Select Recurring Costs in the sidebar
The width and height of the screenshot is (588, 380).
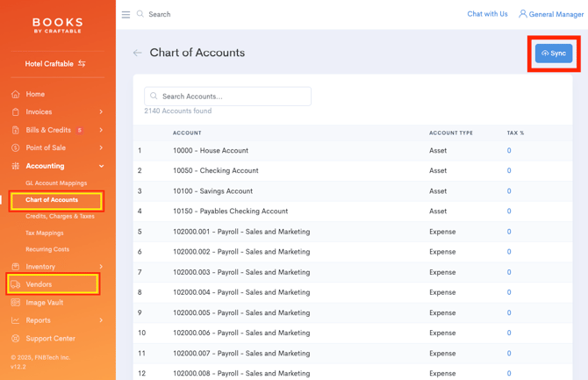[x=47, y=249]
